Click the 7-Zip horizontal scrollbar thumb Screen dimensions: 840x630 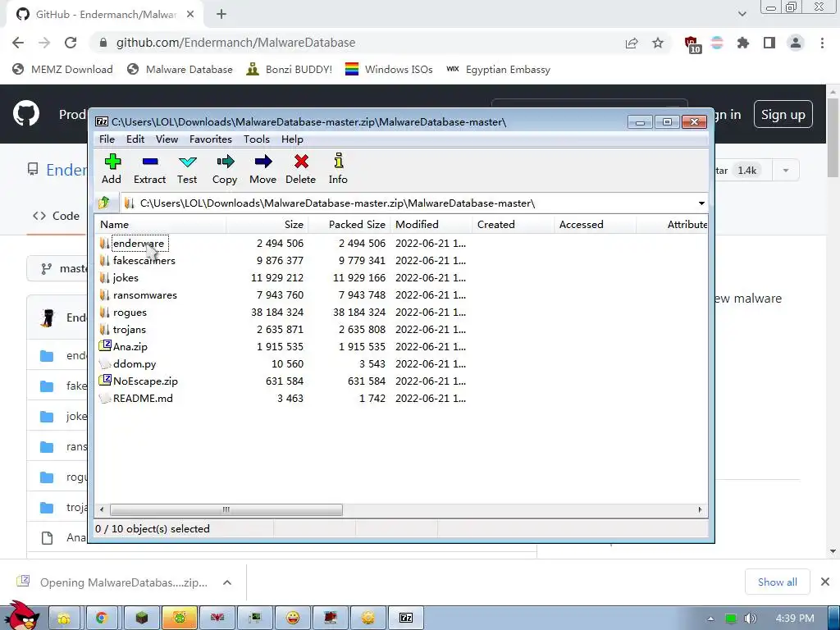(226, 509)
